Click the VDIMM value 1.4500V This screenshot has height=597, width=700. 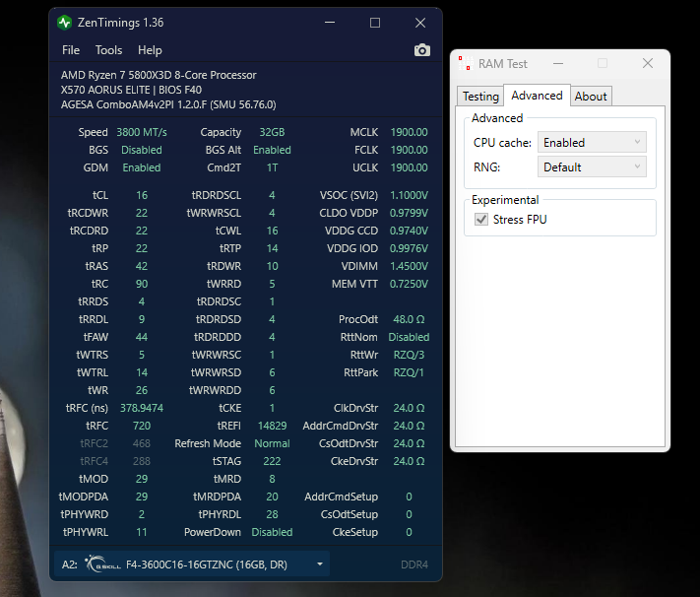(x=409, y=266)
